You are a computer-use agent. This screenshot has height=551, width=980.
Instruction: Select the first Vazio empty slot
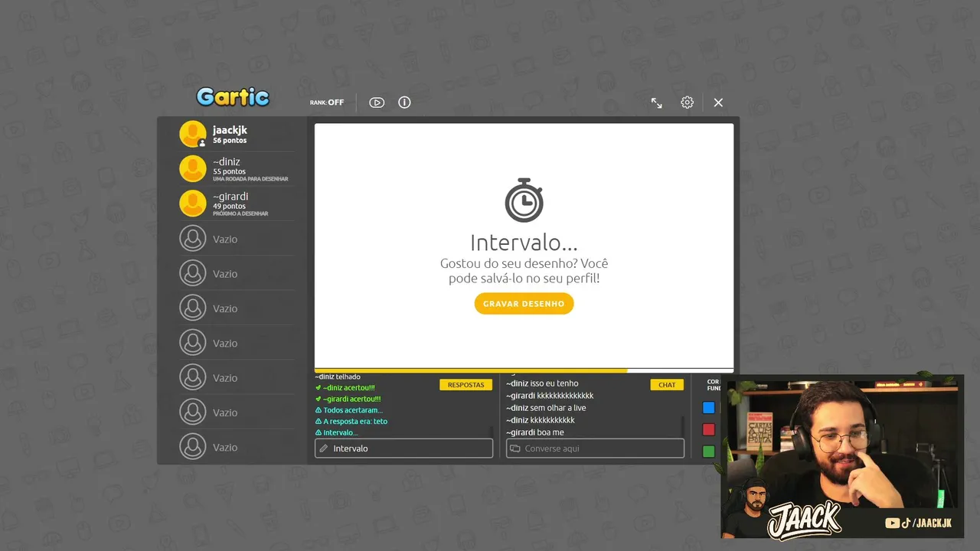pos(236,239)
